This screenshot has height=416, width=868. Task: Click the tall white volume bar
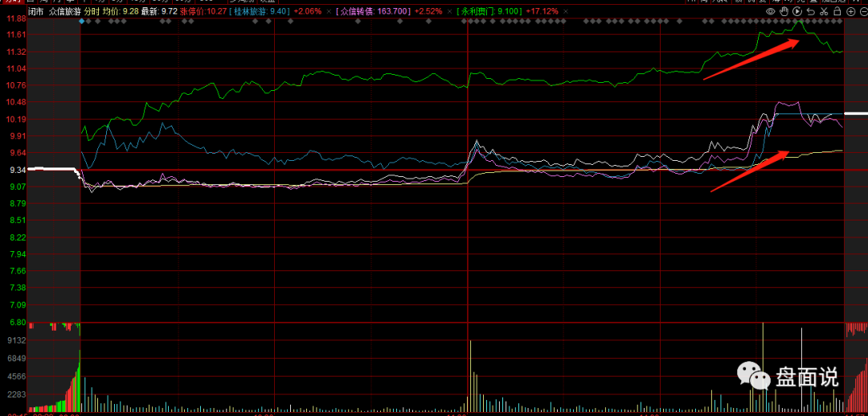(x=801, y=370)
